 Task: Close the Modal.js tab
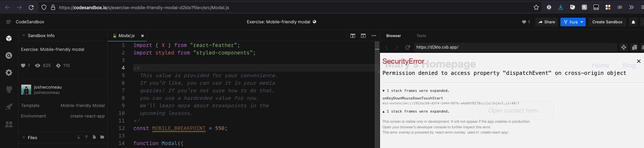pos(142,36)
